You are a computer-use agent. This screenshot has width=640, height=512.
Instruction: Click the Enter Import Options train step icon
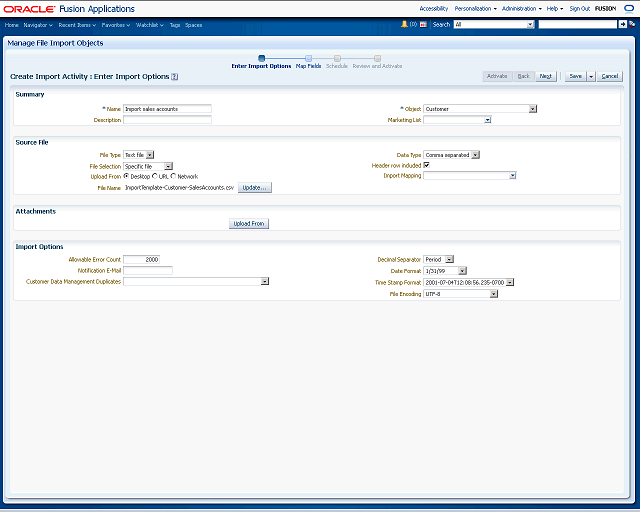click(x=261, y=58)
